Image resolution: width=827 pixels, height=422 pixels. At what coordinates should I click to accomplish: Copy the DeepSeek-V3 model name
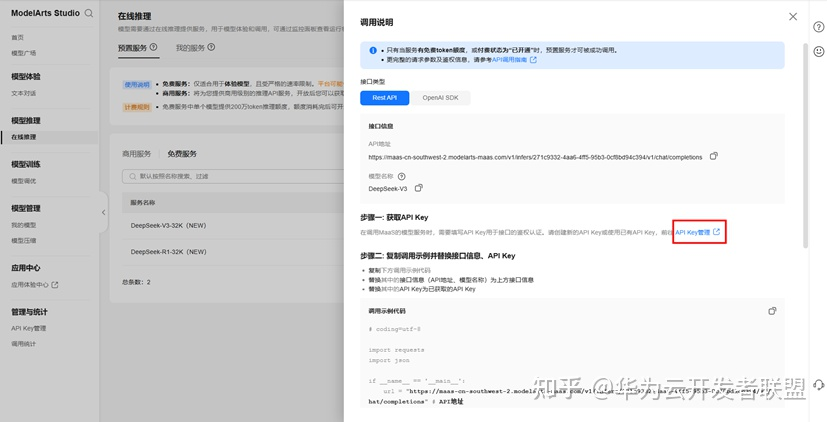419,188
